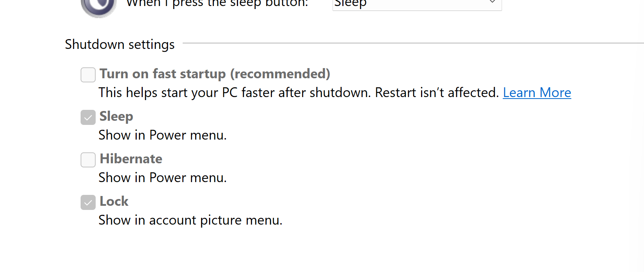Click the bold Sleep option label
This screenshot has height=272, width=644.
pyautogui.click(x=116, y=116)
